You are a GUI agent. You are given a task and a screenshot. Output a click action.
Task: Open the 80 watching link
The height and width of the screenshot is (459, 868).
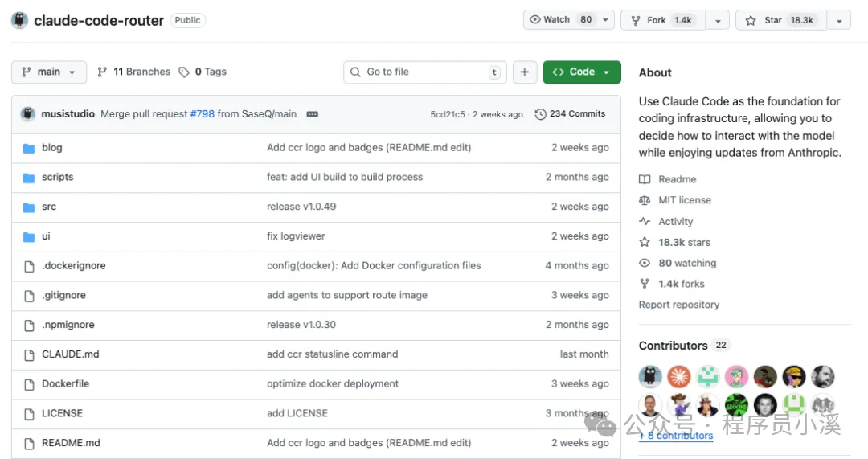pos(678,263)
